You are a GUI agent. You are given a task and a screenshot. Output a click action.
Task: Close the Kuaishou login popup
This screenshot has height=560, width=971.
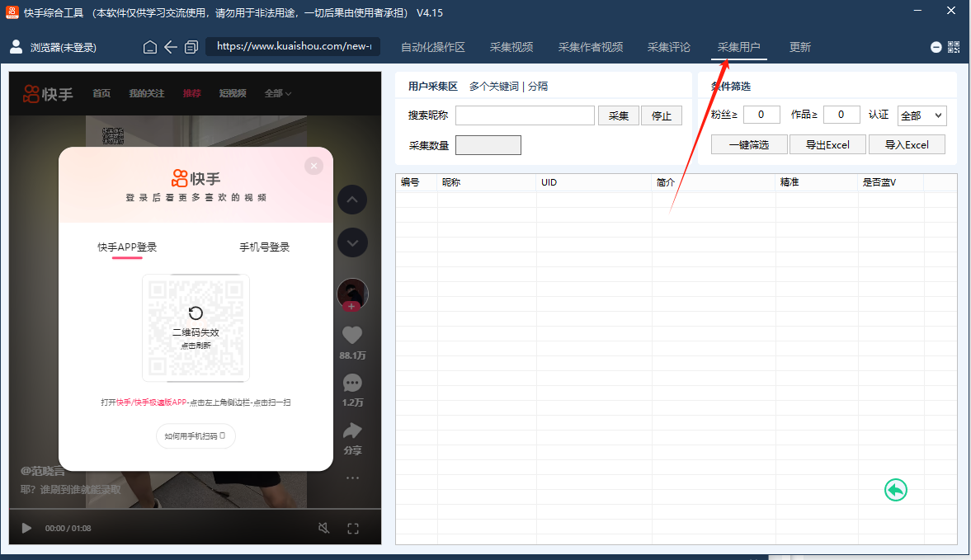point(314,166)
